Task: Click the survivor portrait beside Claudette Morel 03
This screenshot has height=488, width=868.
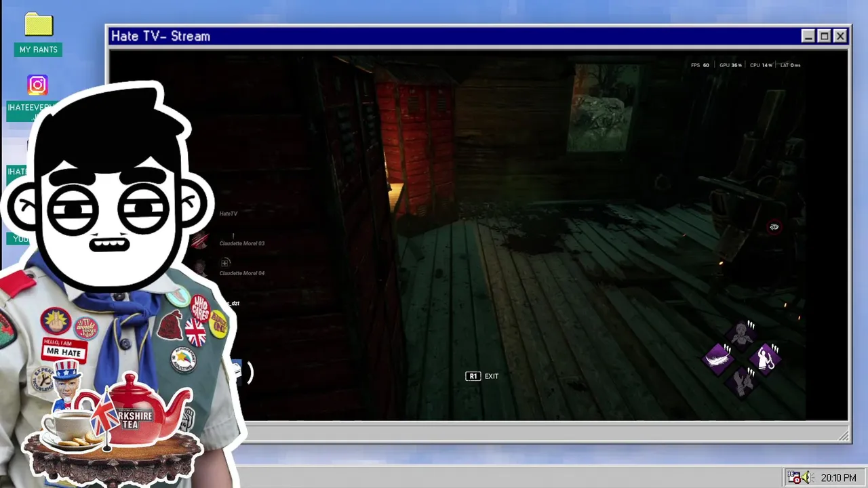Action: point(199,241)
